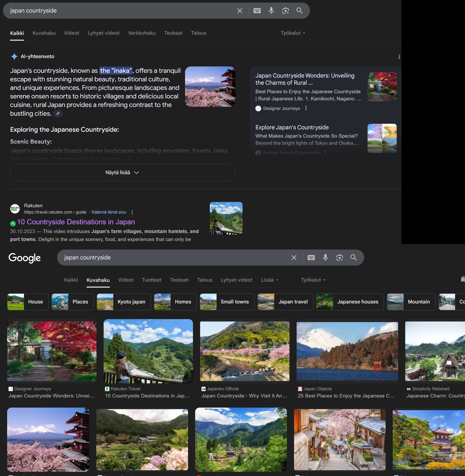Viewport: 465px width, 476px height.
Task: Select Kaikki tab in upper results
Action: (x=17, y=33)
